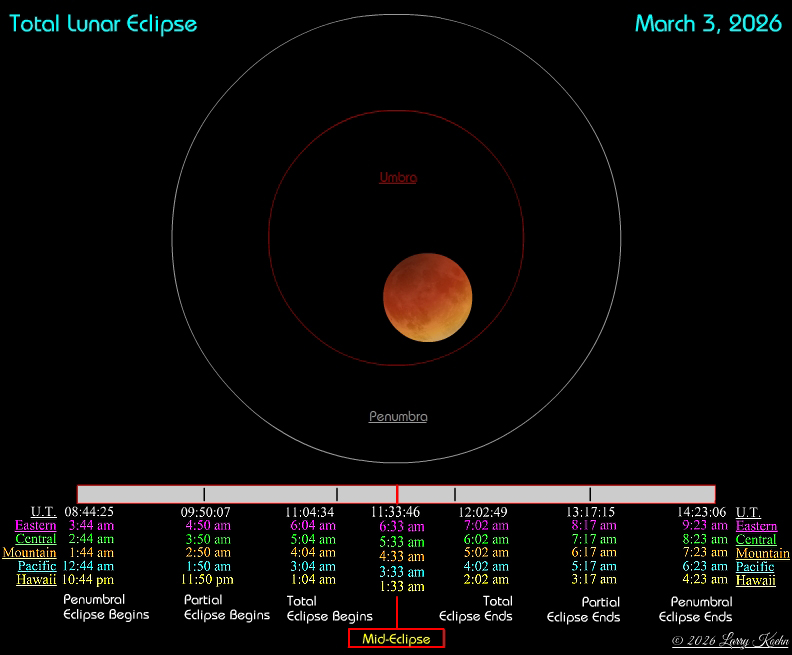The image size is (792, 655).
Task: Click the first tick mark on timeline bar
Action: coord(204,494)
